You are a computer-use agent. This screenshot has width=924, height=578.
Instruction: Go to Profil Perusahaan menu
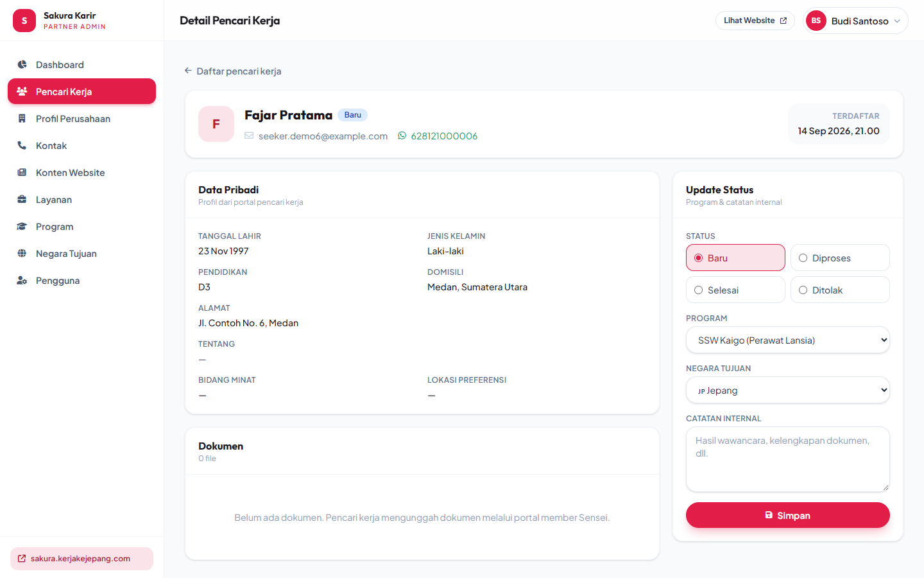pyautogui.click(x=81, y=118)
